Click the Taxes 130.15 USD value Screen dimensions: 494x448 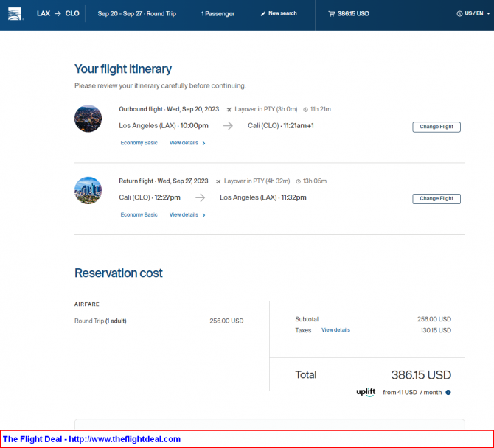point(436,330)
